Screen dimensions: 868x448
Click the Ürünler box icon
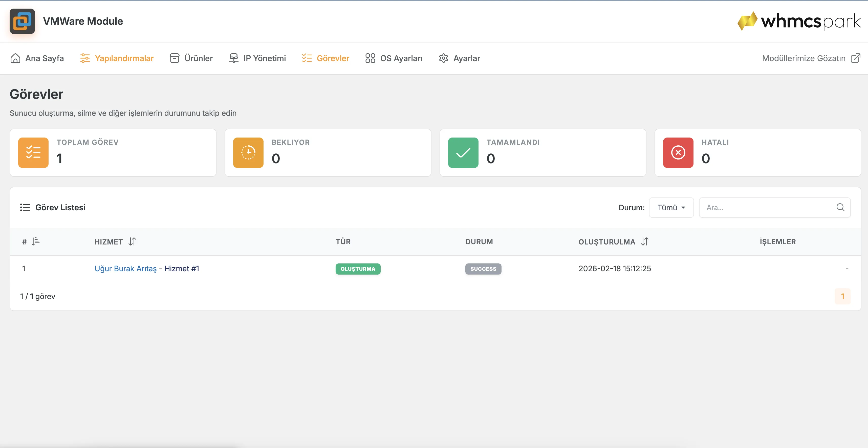coord(175,58)
